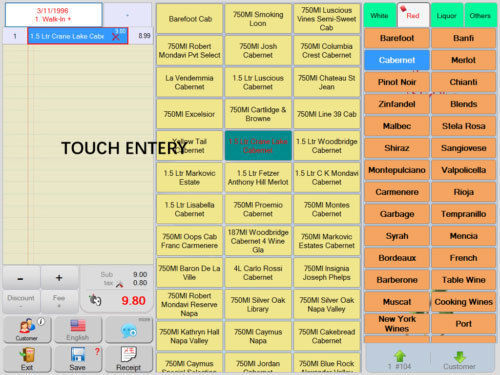The height and width of the screenshot is (375, 500).
Task: Open the Table Wine category
Action: click(x=463, y=280)
